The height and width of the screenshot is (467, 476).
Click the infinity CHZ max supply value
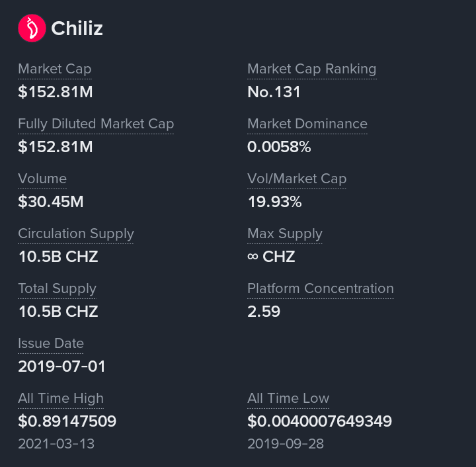point(271,257)
